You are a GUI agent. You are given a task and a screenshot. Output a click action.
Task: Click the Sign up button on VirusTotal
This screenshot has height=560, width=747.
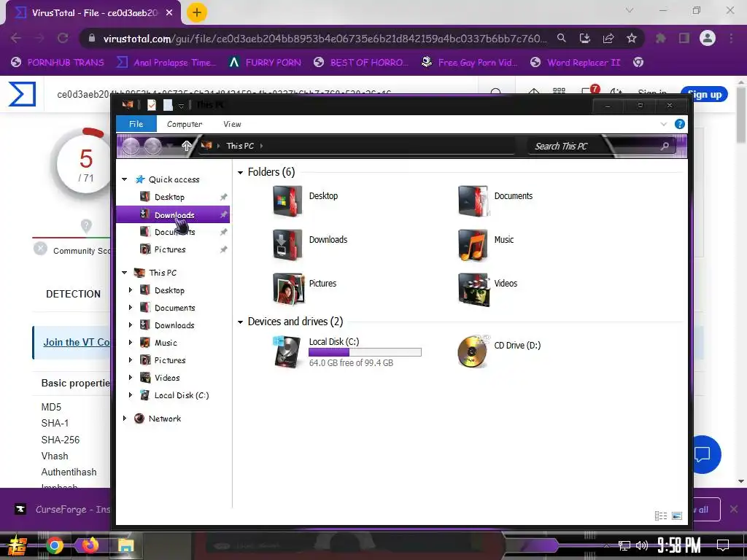point(704,95)
